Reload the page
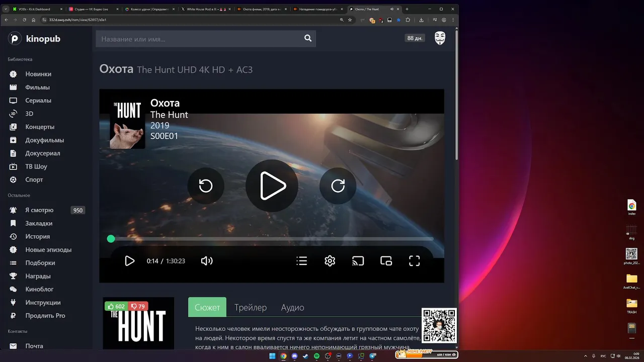Image resolution: width=644 pixels, height=362 pixels. click(24, 20)
